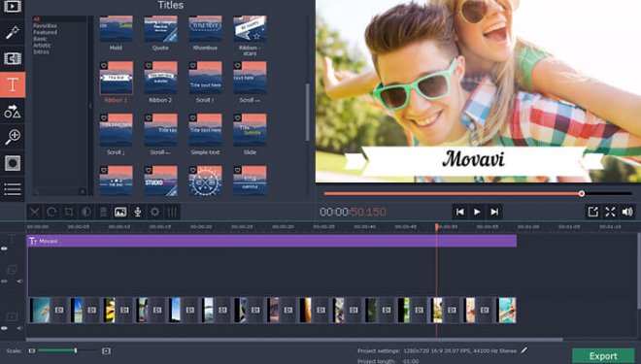Screen dimensions: 641x364
Task: Select the Rhombus title thumbnail
Action: point(205,29)
